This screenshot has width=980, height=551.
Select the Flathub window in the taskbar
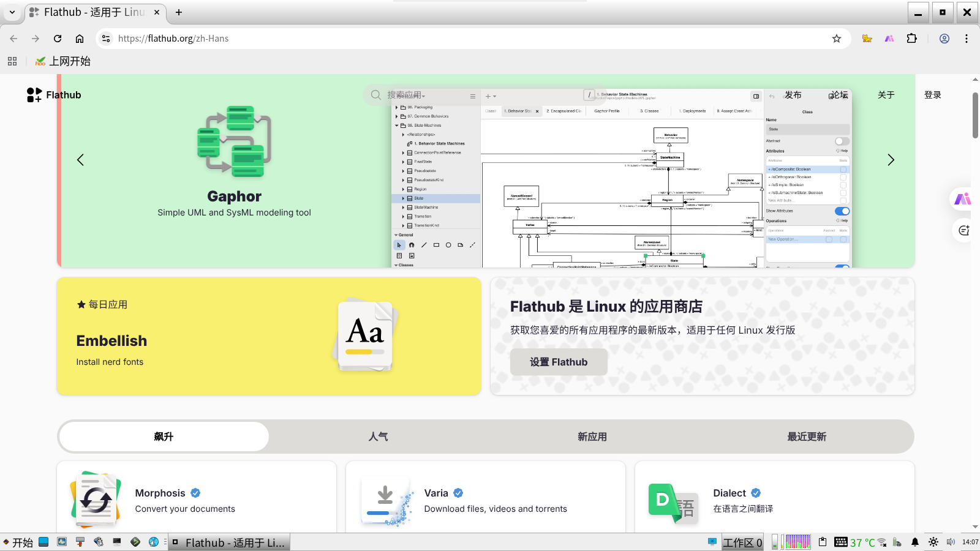coord(229,542)
